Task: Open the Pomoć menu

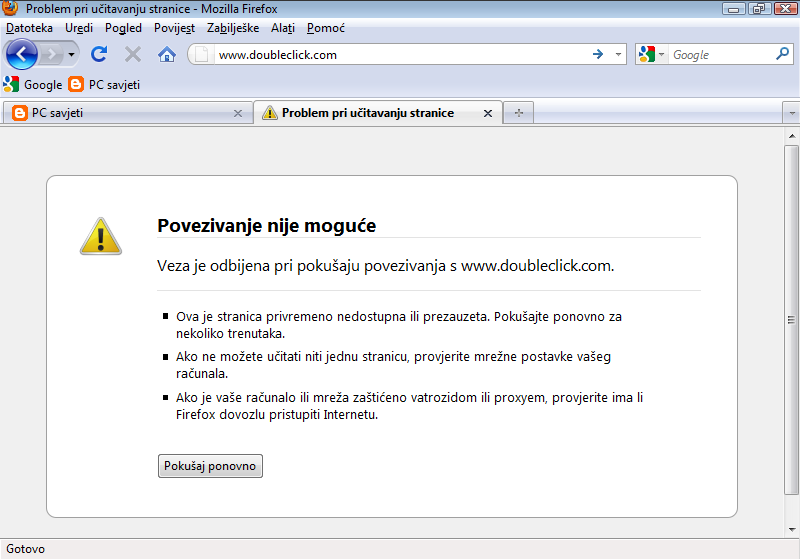Action: point(326,28)
